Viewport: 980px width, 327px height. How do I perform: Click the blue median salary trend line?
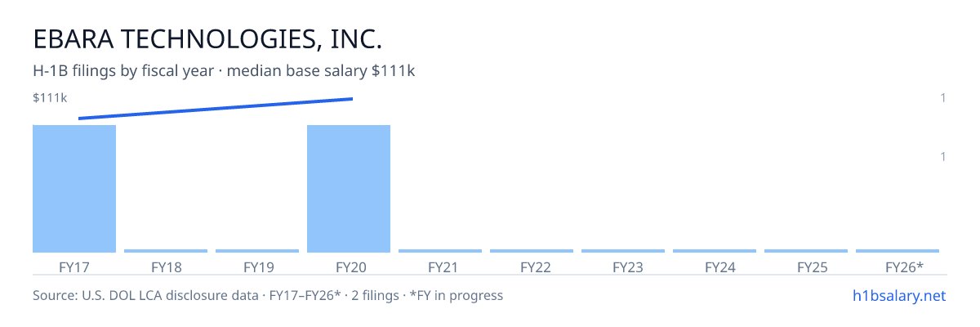click(216, 109)
